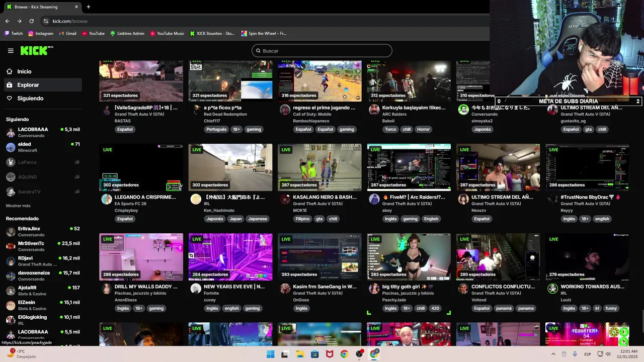
Task: Click davooxeneize avatar in sidebar
Action: [11, 276]
